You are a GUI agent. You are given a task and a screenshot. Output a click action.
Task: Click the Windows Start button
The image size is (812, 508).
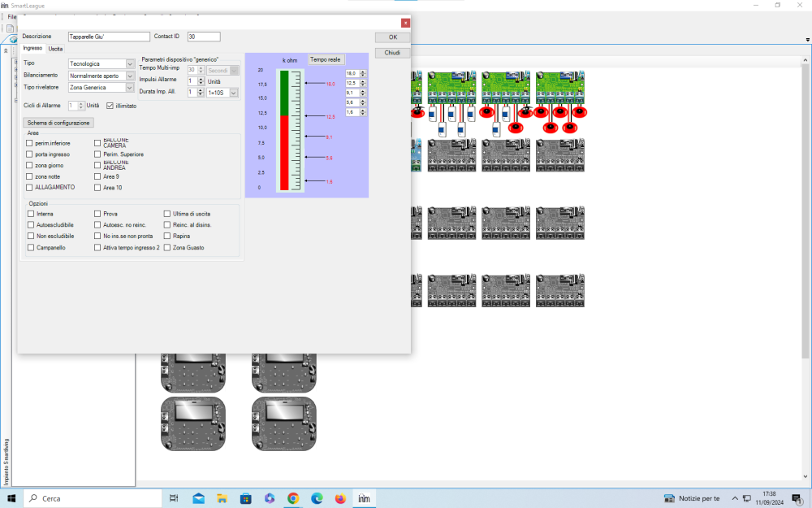[11, 498]
